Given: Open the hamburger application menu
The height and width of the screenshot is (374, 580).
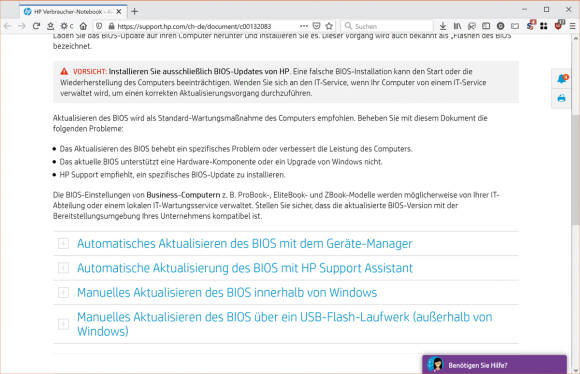Looking at the screenshot, I should tap(572, 26).
